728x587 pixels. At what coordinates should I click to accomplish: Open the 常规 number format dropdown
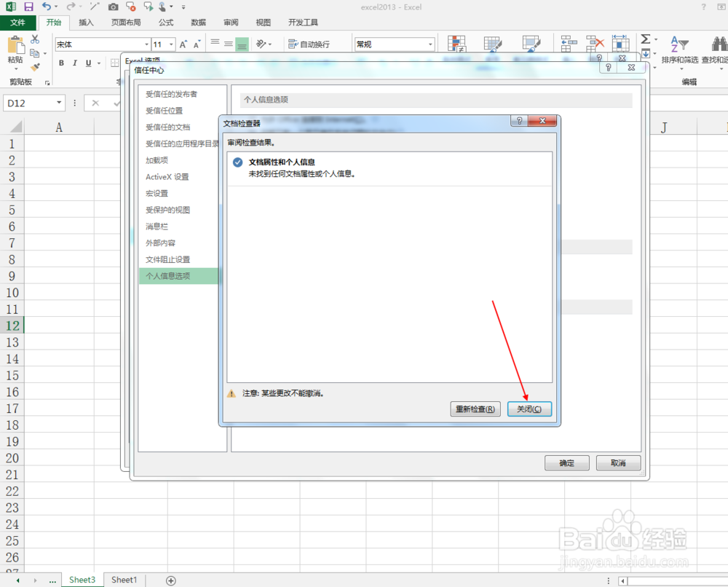(431, 44)
